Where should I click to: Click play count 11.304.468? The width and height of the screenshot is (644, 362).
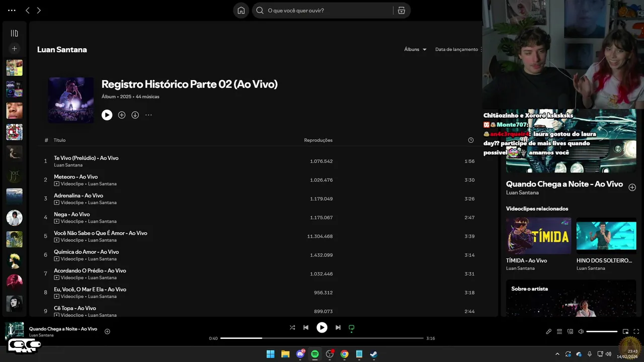(320, 236)
